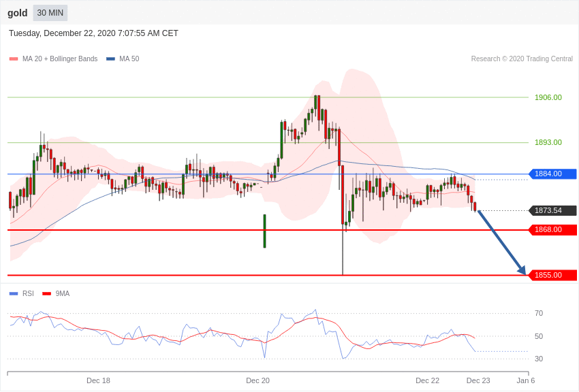
Task: Click the Dec 20 axis date
Action: coord(257,380)
